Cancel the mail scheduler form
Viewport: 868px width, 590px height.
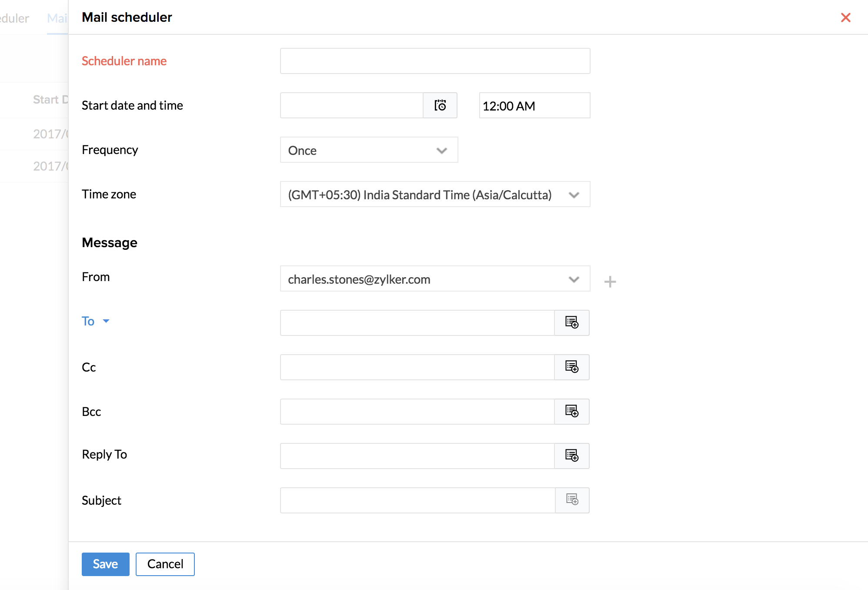[165, 564]
